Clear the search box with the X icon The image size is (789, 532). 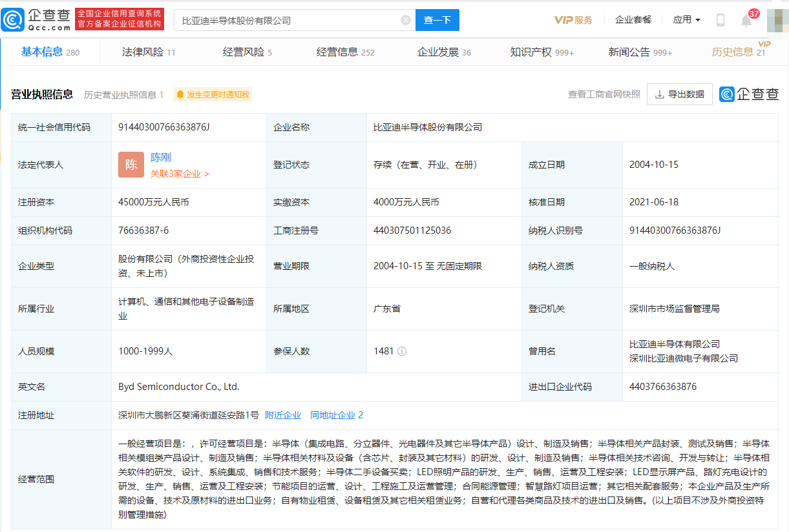tap(406, 20)
